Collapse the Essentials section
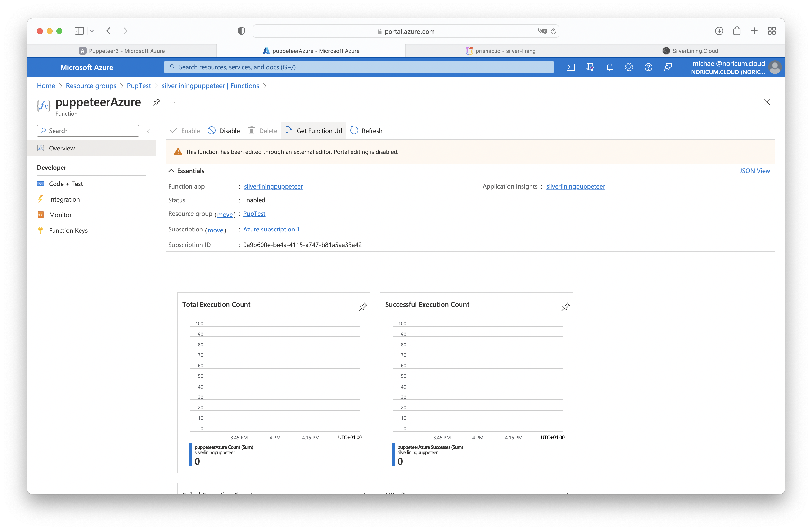Image resolution: width=812 pixels, height=530 pixels. [x=171, y=171]
